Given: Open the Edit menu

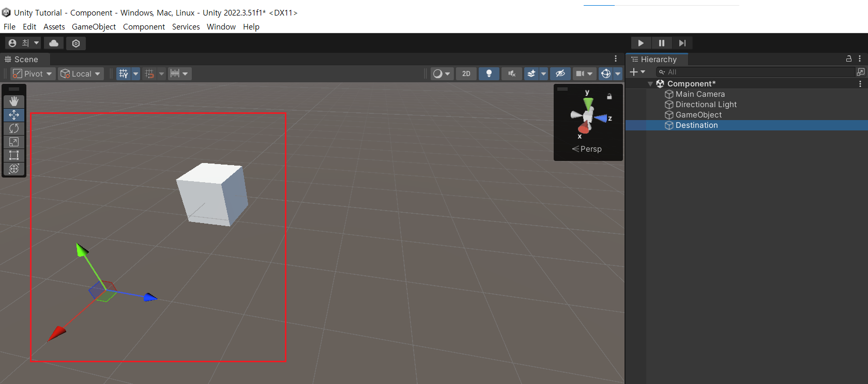Looking at the screenshot, I should (29, 27).
